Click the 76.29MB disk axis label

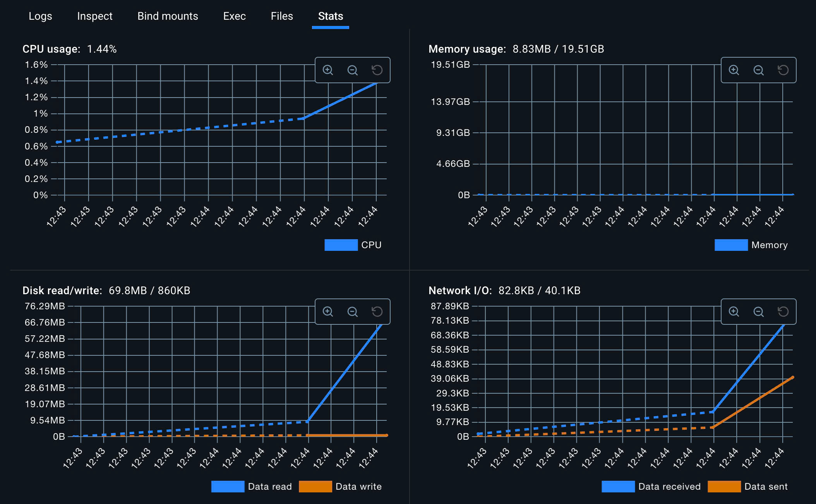click(x=45, y=306)
